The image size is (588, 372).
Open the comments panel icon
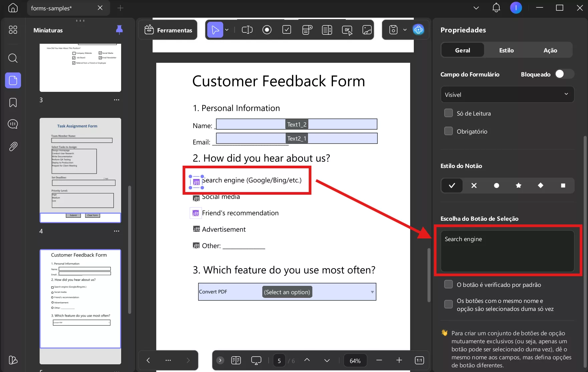pos(13,124)
